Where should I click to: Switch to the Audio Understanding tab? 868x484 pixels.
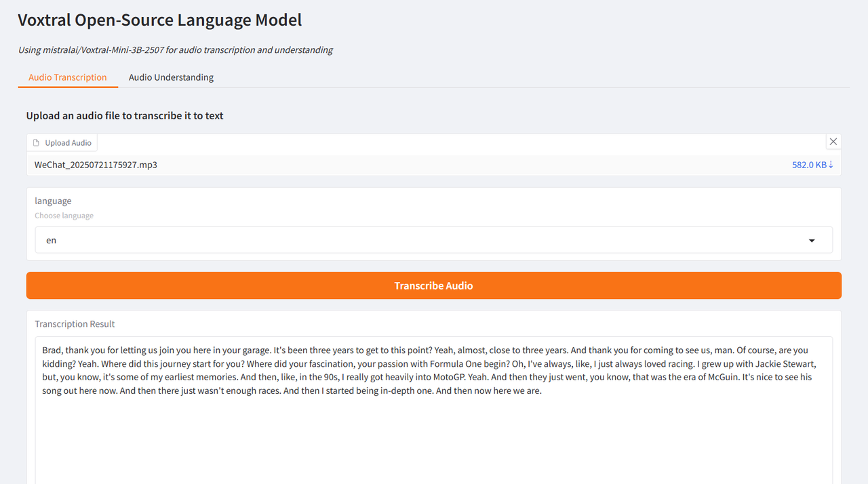click(171, 77)
